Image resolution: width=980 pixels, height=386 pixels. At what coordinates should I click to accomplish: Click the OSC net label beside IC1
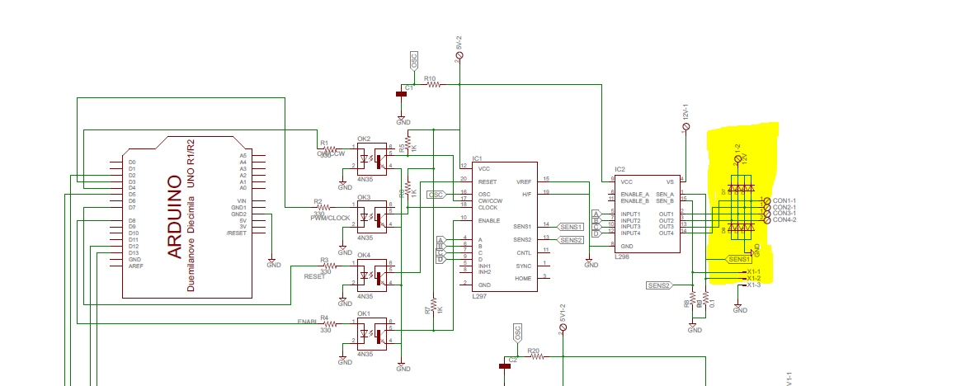(436, 195)
